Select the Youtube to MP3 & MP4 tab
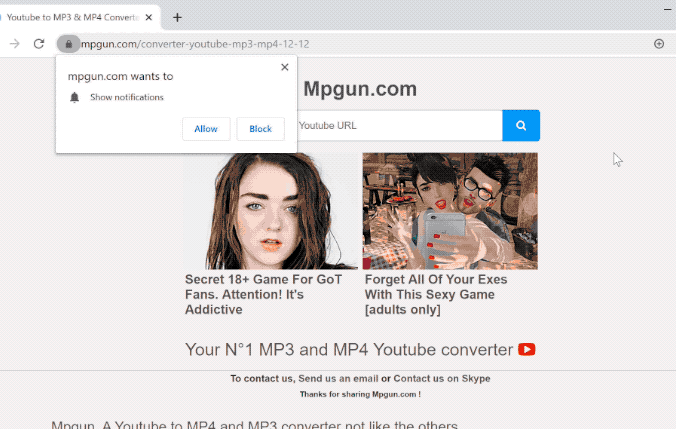Screen dimensions: 676x429 click(70, 17)
